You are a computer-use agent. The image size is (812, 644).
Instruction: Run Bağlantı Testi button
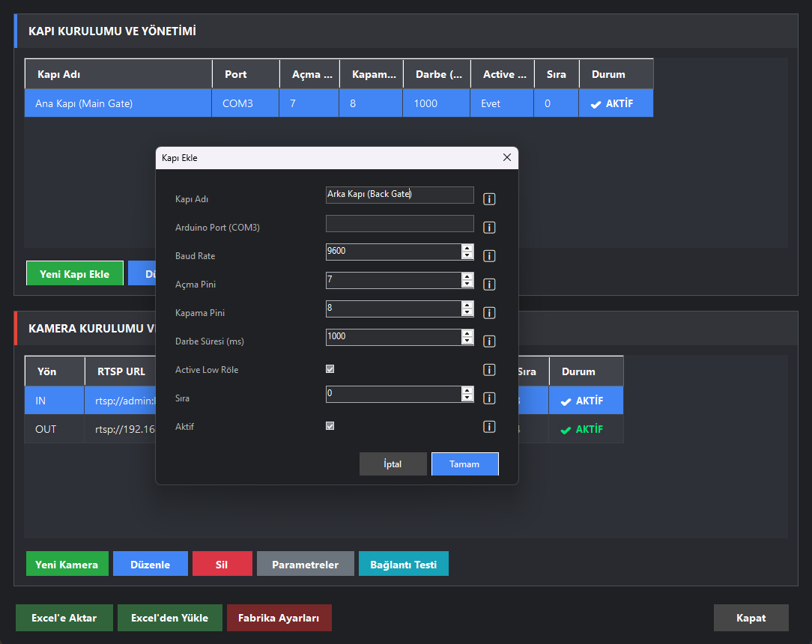point(404,564)
